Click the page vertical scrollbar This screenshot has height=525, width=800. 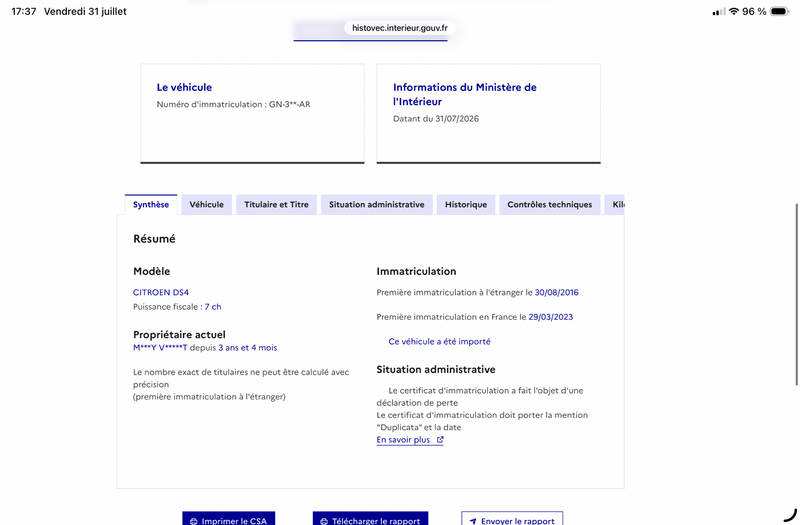pyautogui.click(x=796, y=294)
